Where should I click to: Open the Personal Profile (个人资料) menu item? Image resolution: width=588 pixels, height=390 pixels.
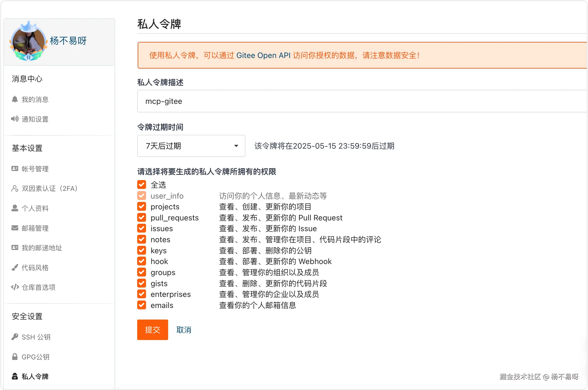[x=35, y=208]
